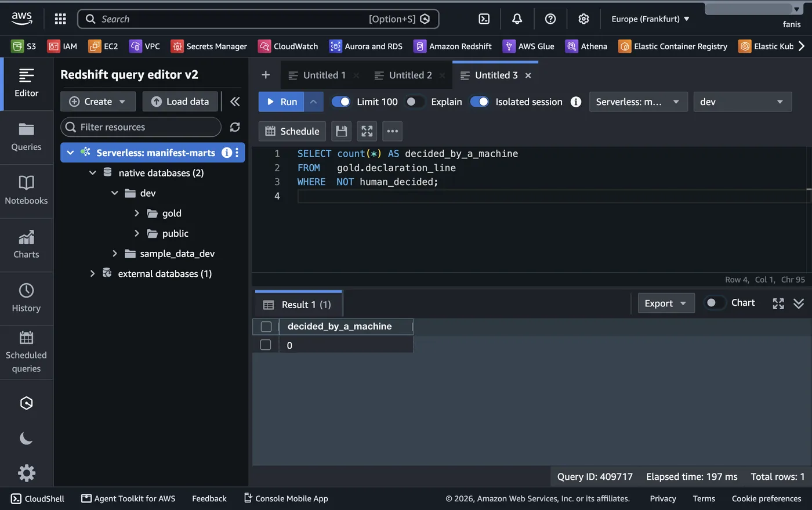This screenshot has width=812, height=510.
Task: Toggle dark mode moon icon
Action: point(26,438)
